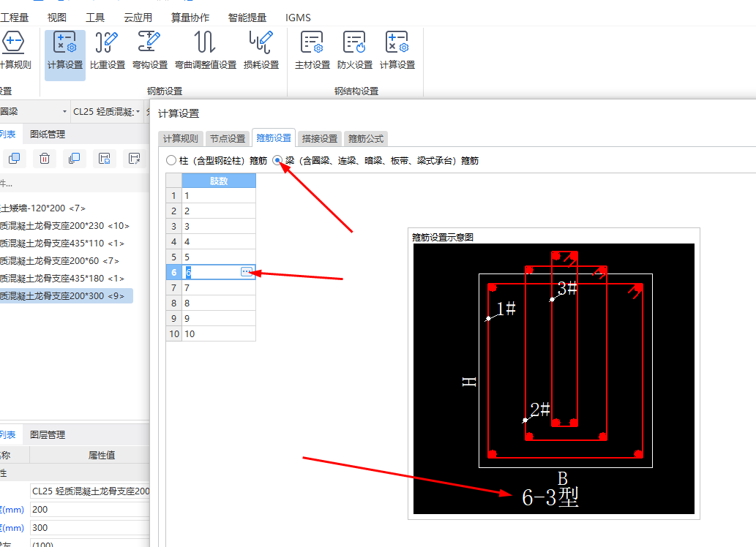Select 肢数 value 2 cell
The image size is (756, 547).
point(218,211)
